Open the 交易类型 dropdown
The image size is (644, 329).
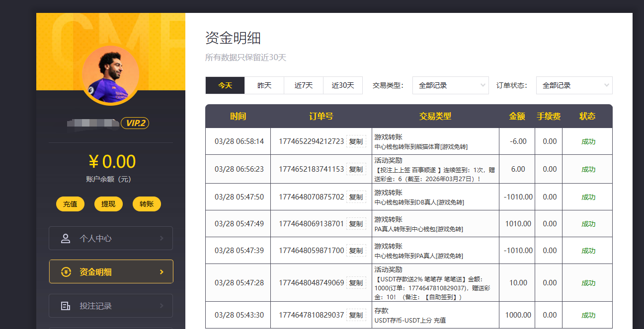point(451,85)
